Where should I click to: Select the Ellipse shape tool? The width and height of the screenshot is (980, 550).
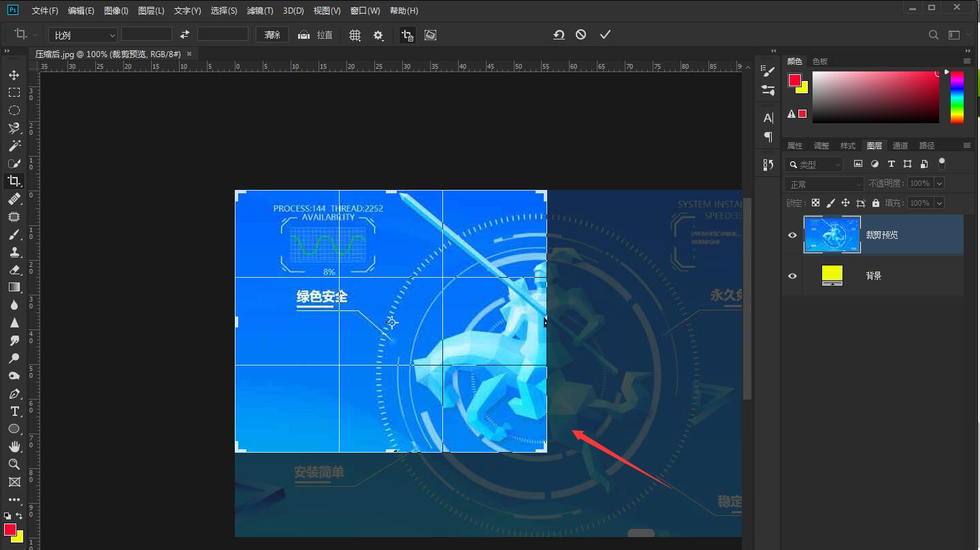coord(14,429)
